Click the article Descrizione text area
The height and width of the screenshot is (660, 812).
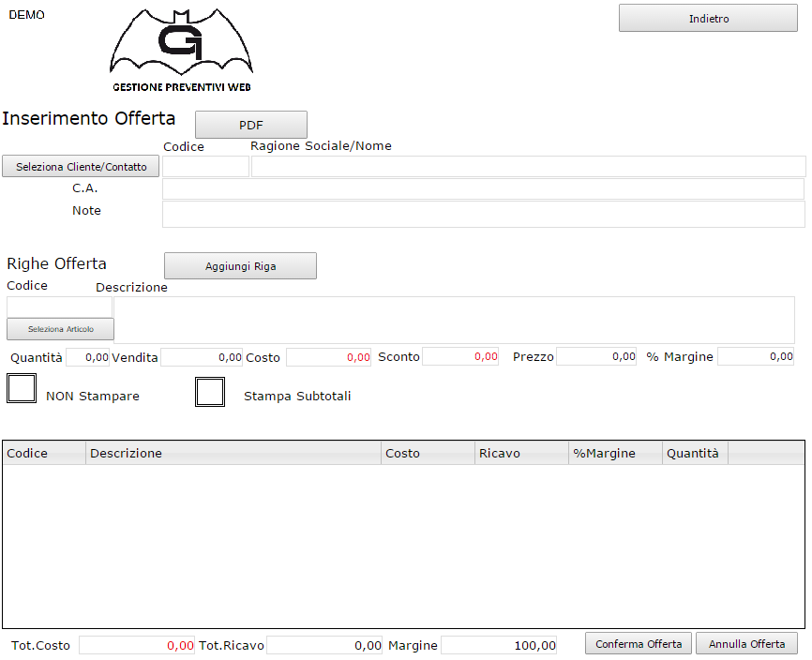[x=454, y=320]
